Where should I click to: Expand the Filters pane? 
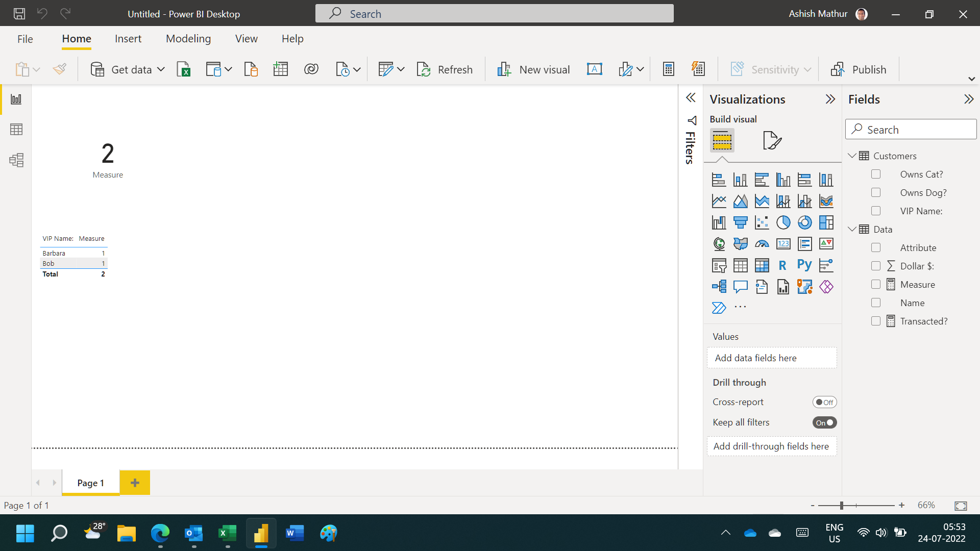691,98
